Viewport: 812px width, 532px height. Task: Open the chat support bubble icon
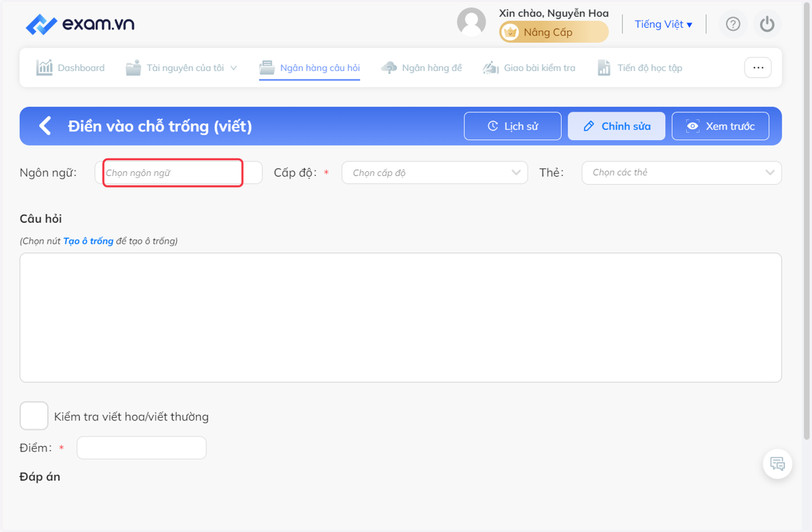coord(777,464)
